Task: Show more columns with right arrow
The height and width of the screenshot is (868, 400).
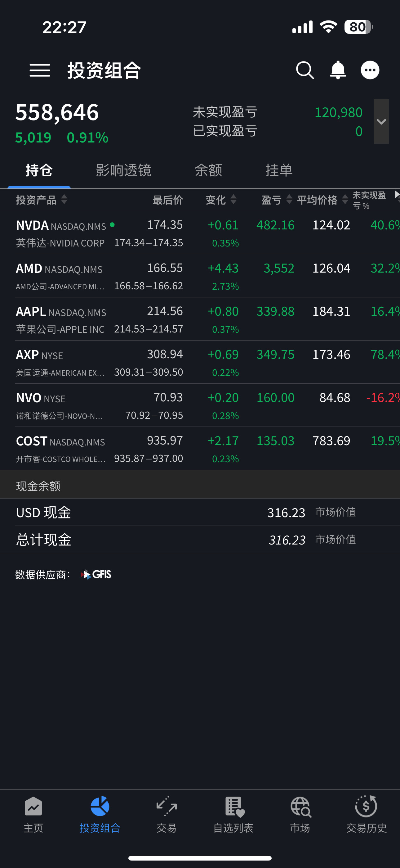Action: coord(397,194)
